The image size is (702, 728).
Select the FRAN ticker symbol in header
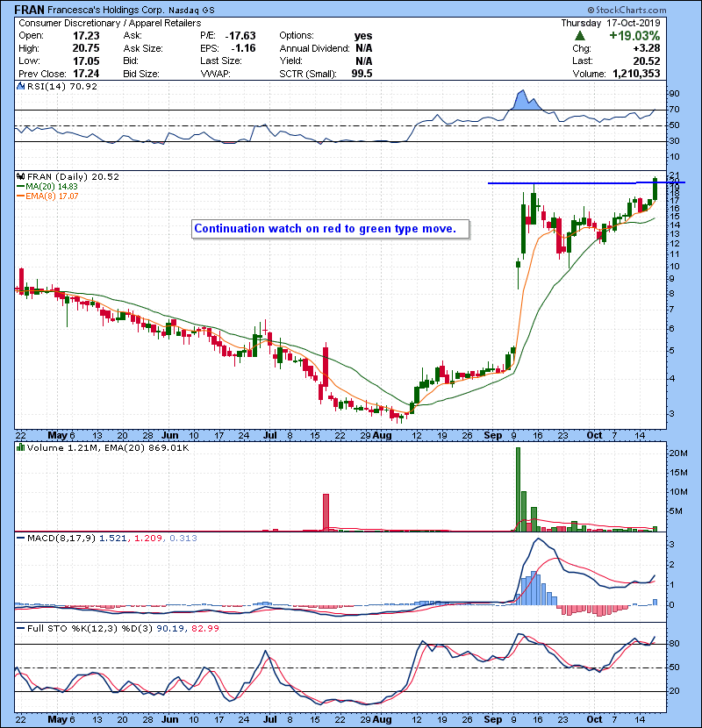[30, 10]
